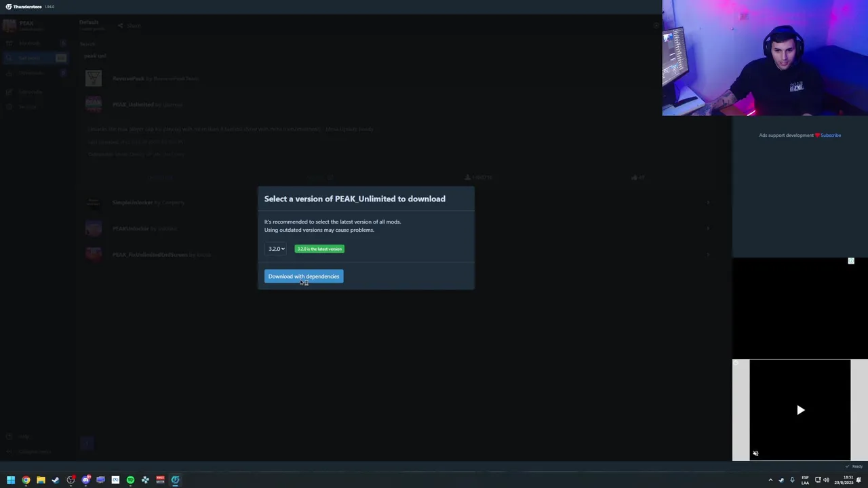The image size is (868, 488).
Task: Click the red-badged clock app icon
Action: (71, 480)
